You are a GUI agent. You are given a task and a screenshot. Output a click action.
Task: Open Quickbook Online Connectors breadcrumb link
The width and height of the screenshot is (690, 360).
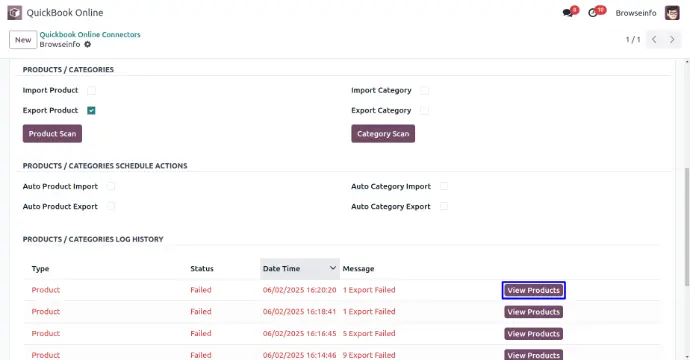(90, 34)
